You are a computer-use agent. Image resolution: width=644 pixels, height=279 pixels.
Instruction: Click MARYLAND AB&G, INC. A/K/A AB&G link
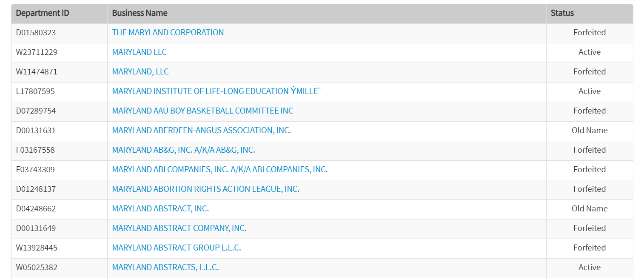[183, 150]
